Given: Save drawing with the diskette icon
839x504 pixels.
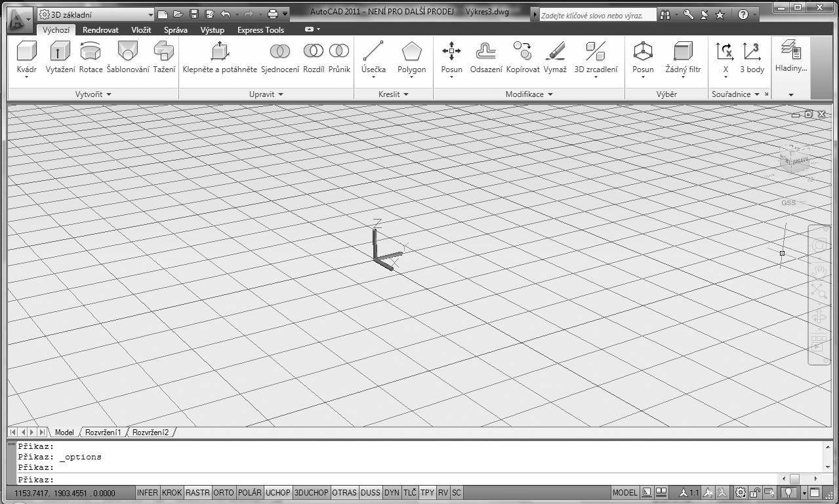Looking at the screenshot, I should [x=194, y=14].
